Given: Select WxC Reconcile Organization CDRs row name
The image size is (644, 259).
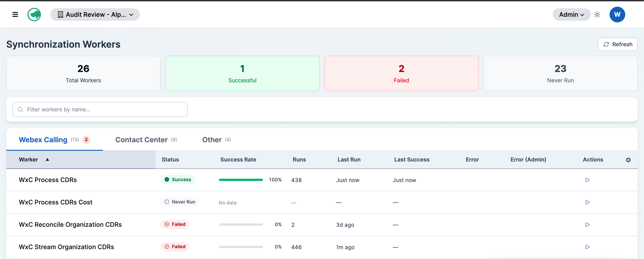Looking at the screenshot, I should (x=70, y=225).
